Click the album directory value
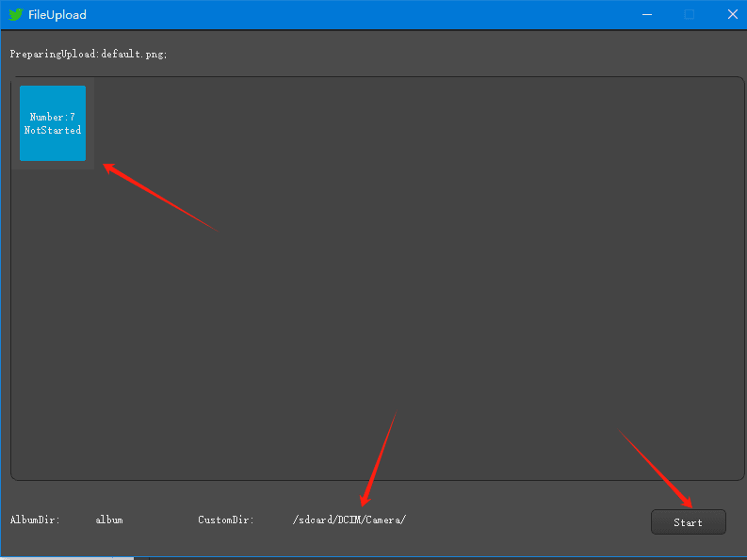This screenshot has height=560, width=747. [x=109, y=520]
